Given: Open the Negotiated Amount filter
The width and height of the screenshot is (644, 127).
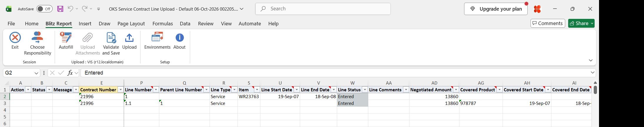Looking at the screenshot, I should coord(456,90).
